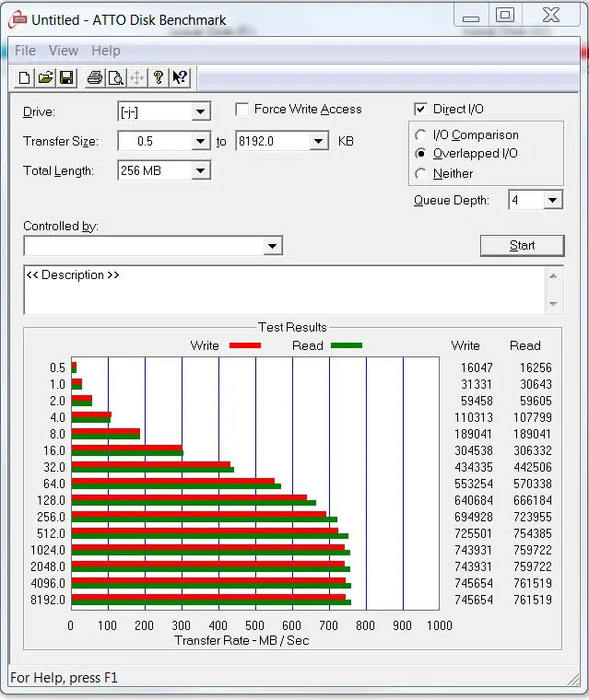Screen dimensions: 589x700
Task: Expand the maximum Transfer Size dropdown 8192.0
Action: [x=318, y=142]
